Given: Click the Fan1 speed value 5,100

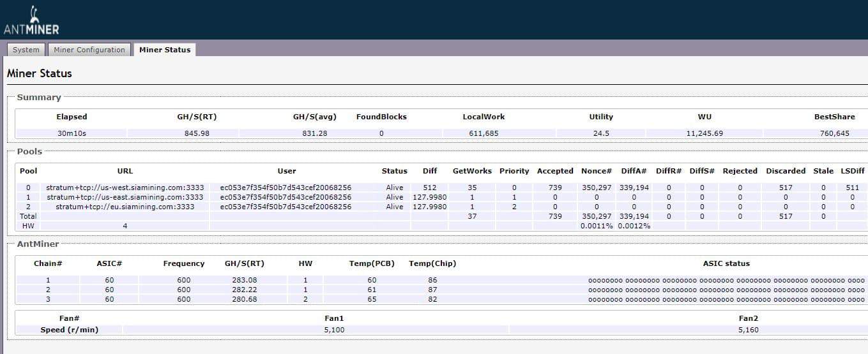Looking at the screenshot, I should point(335,330).
